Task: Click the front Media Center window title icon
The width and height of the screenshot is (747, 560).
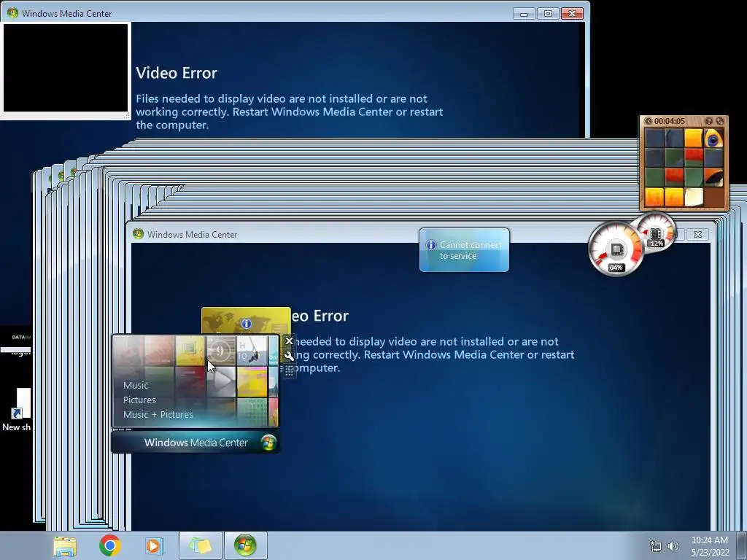Action: 138,234
